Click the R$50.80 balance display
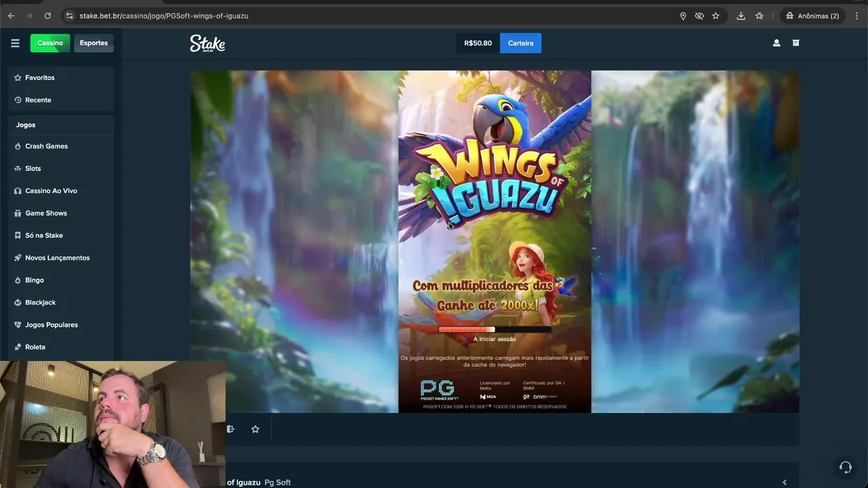 point(478,43)
